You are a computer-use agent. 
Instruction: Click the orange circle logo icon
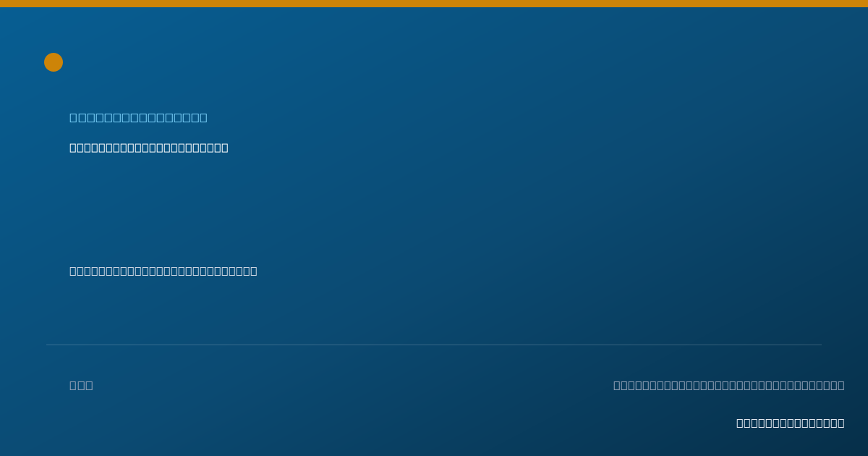[x=54, y=62]
